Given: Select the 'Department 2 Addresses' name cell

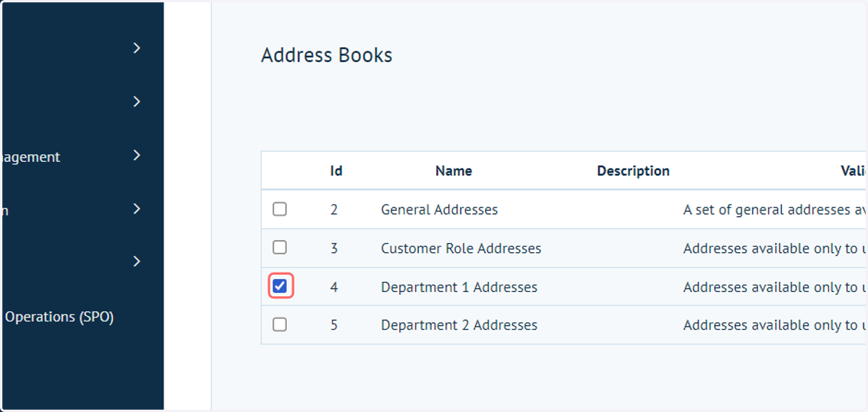Looking at the screenshot, I should coord(459,325).
